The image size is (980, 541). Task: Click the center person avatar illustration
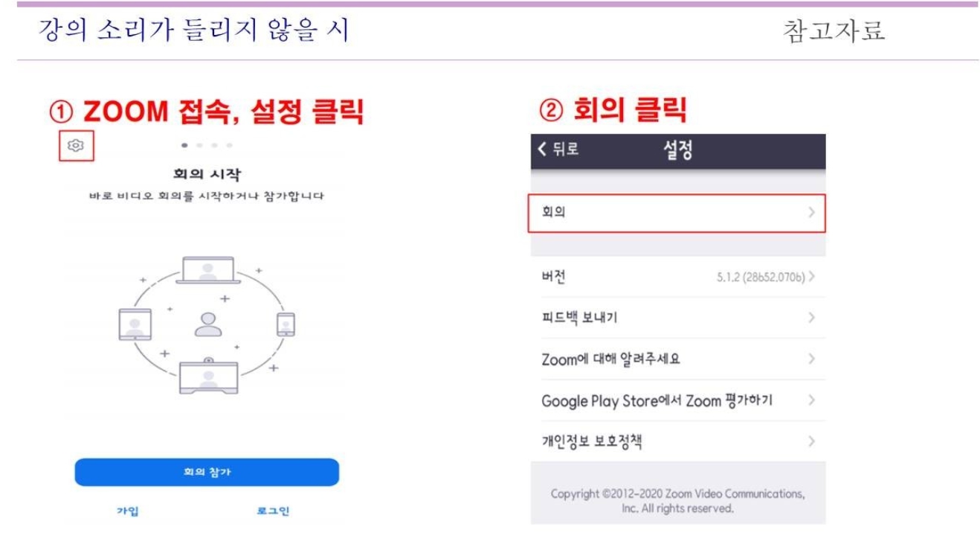point(208,324)
